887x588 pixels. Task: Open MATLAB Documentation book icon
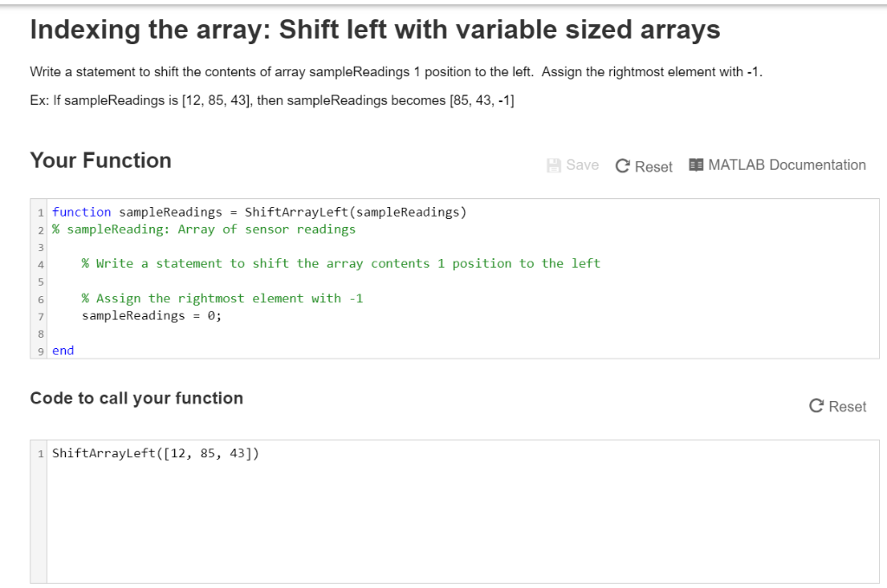pyautogui.click(x=696, y=165)
